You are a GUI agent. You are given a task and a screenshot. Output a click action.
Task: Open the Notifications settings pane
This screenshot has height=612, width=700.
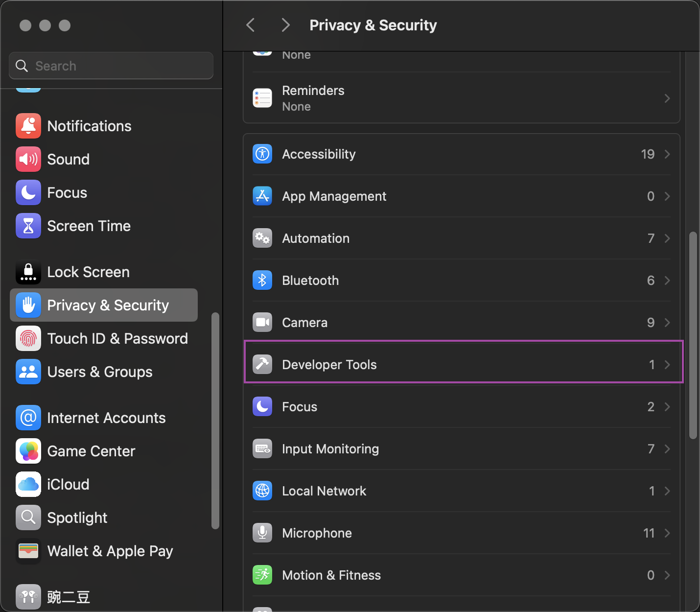point(104,126)
